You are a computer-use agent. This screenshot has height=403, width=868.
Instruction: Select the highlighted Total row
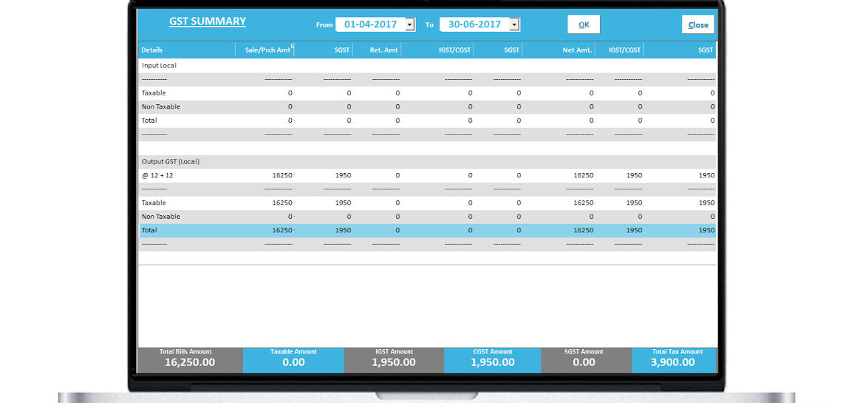428,231
